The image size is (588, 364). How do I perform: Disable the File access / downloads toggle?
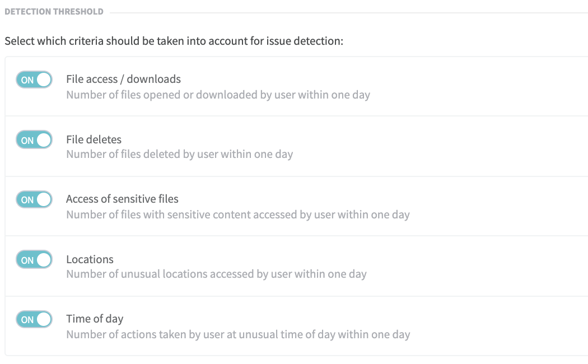tap(34, 80)
